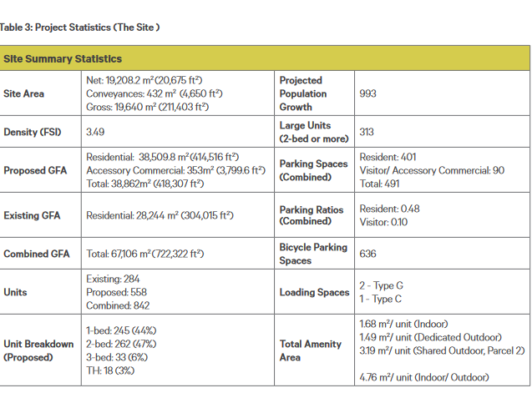The image size is (532, 393).
Task: Select the Existing GFA residential value
Action: pyautogui.click(x=160, y=215)
